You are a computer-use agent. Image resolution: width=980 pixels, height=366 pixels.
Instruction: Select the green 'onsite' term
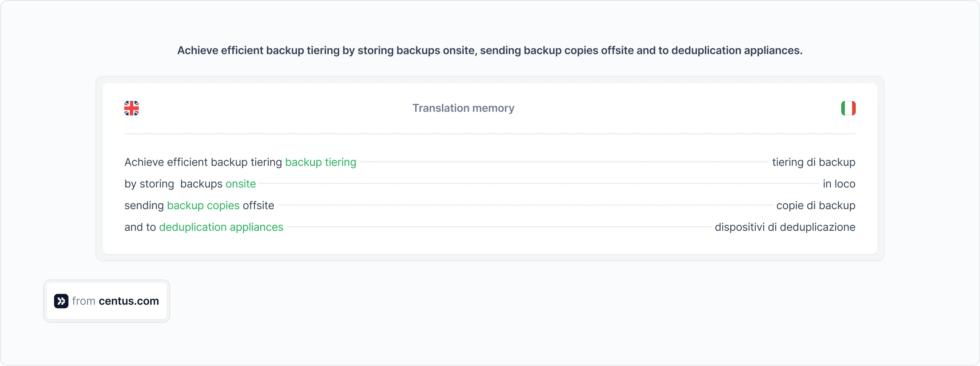coord(240,184)
